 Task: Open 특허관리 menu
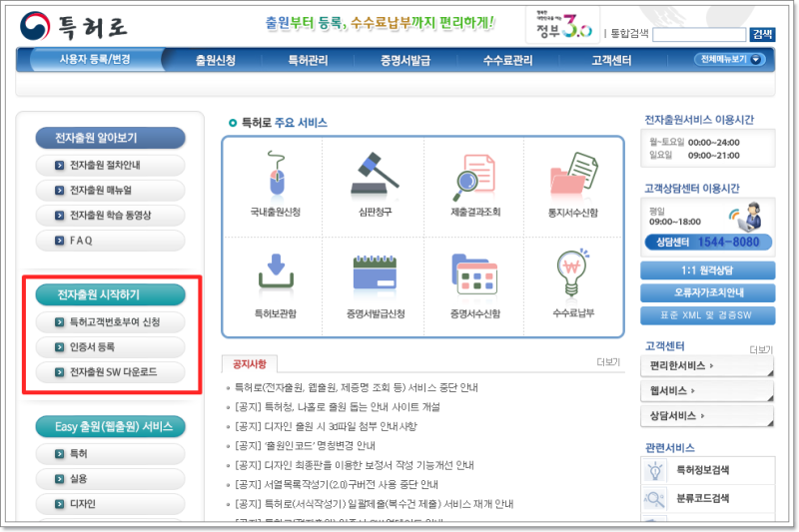[x=308, y=60]
